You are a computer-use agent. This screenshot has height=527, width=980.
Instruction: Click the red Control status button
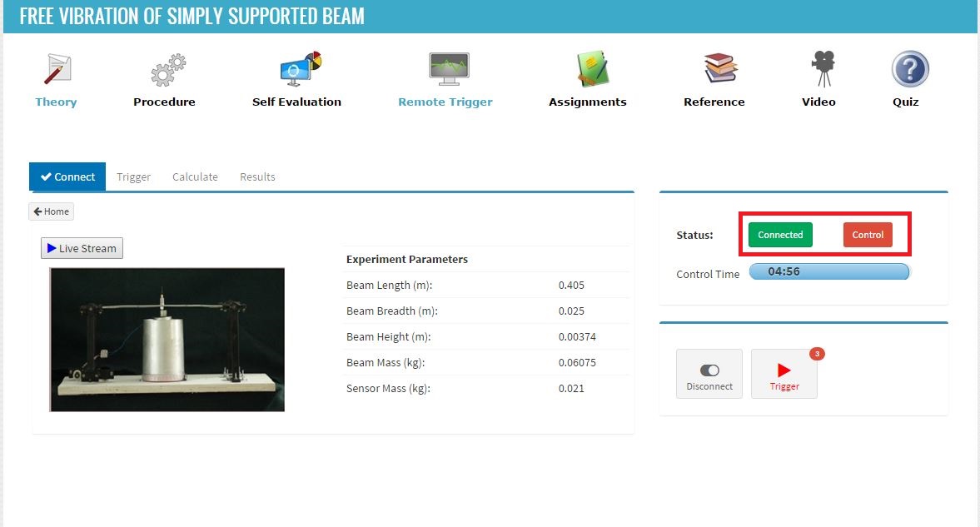[868, 235]
